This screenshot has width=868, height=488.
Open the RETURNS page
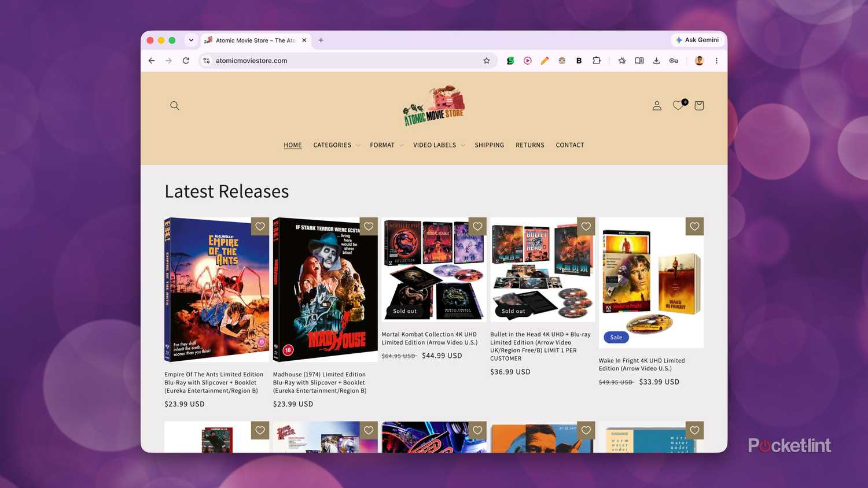click(530, 145)
